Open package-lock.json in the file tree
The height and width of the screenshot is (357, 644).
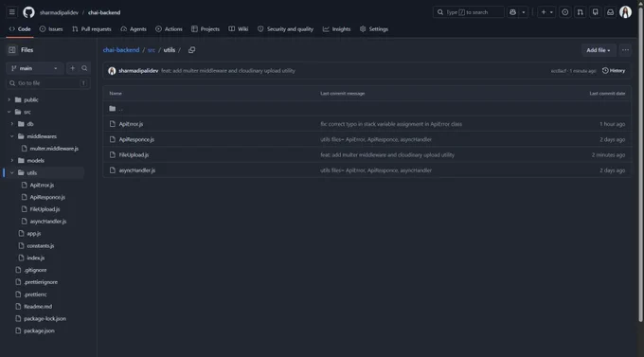pyautogui.click(x=45, y=318)
